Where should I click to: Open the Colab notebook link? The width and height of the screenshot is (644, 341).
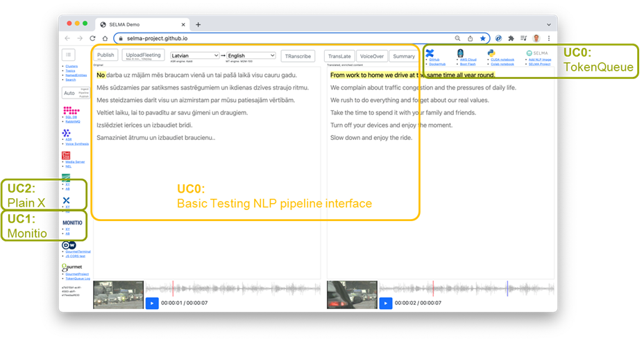click(x=502, y=64)
